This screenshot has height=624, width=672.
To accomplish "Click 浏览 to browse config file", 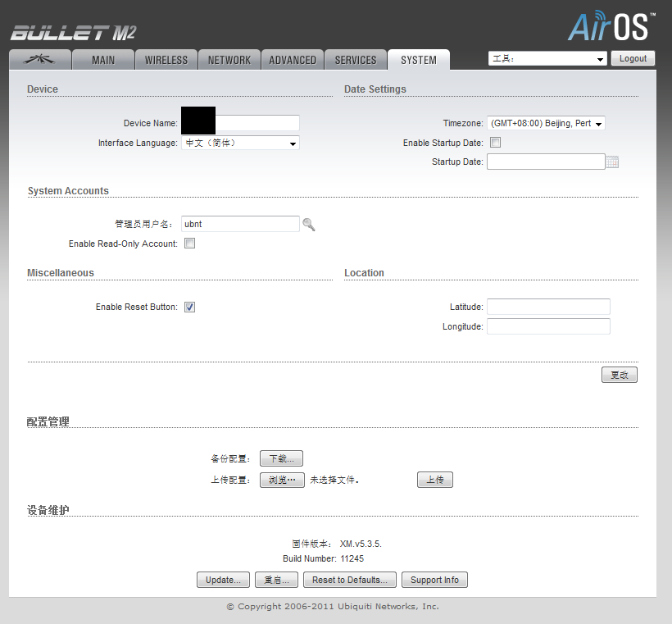I will pyautogui.click(x=282, y=480).
